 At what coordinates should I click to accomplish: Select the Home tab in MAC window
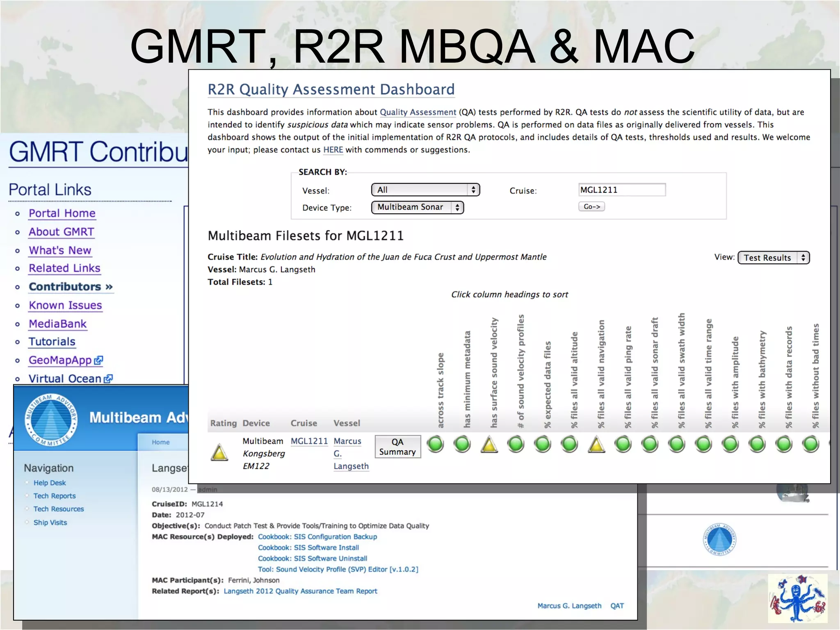point(161,442)
